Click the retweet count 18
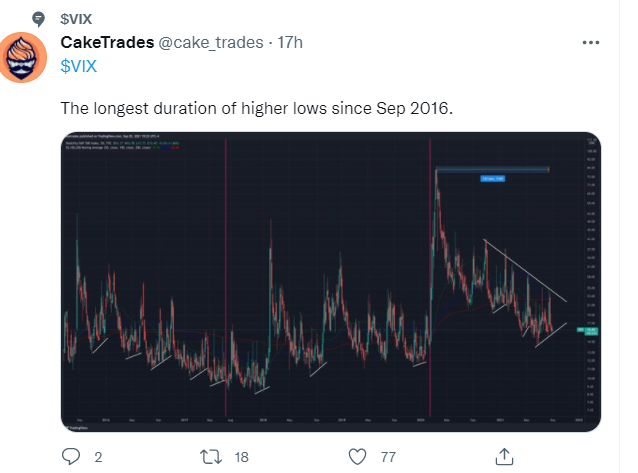 pos(241,457)
